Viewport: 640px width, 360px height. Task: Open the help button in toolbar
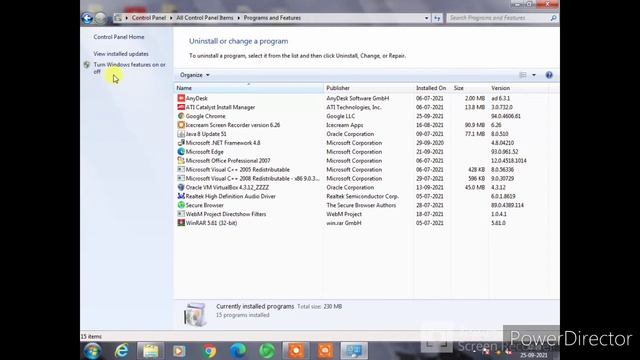click(549, 75)
